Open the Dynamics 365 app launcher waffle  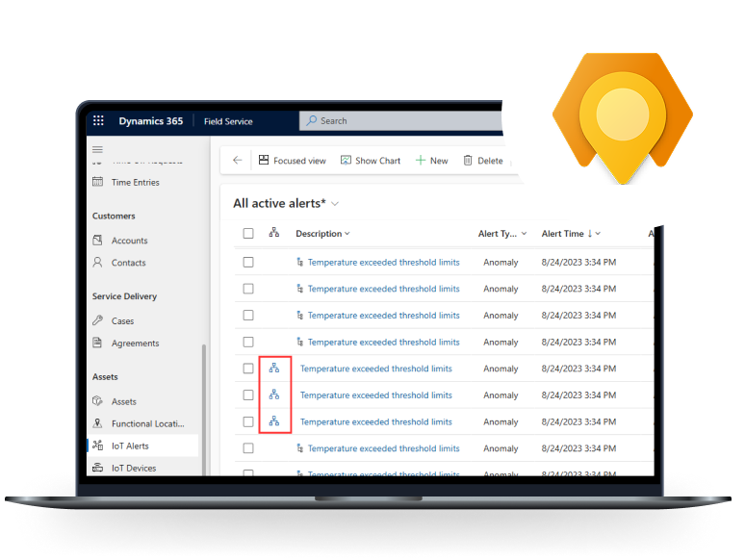[x=97, y=121]
